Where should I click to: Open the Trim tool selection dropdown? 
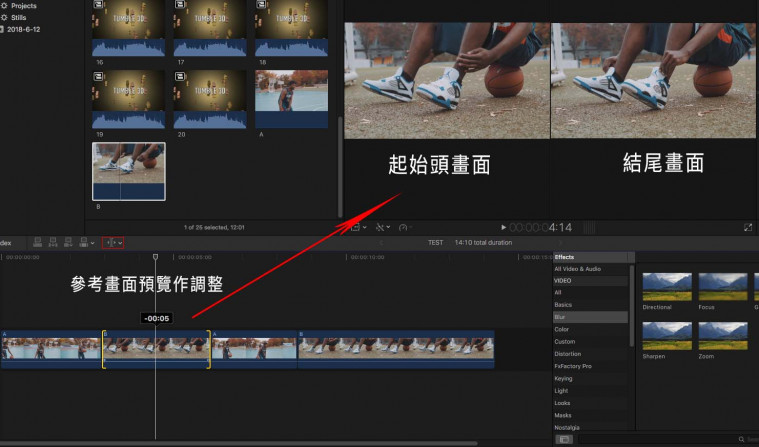click(x=113, y=243)
